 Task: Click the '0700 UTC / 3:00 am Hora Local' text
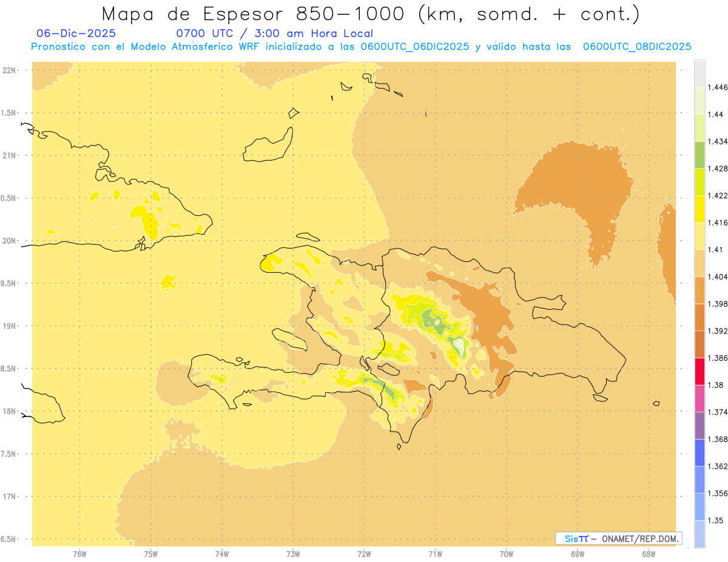(x=274, y=33)
